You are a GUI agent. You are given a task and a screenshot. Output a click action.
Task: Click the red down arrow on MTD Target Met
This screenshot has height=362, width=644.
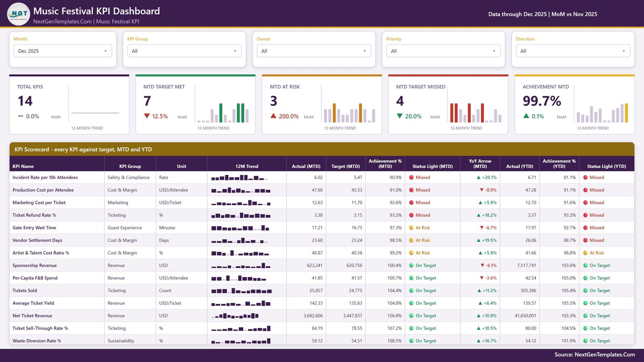147,116
